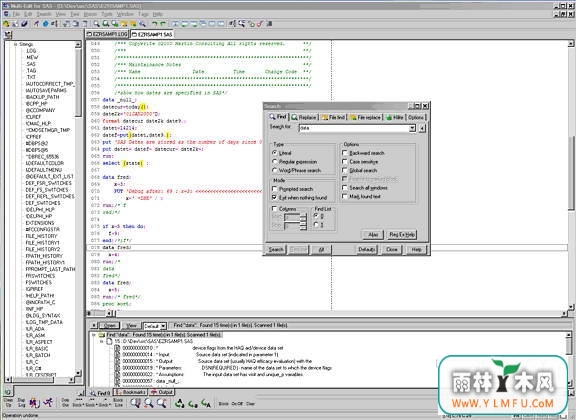Click the Defaults button
This screenshot has width=576, height=420.
[x=367, y=250]
